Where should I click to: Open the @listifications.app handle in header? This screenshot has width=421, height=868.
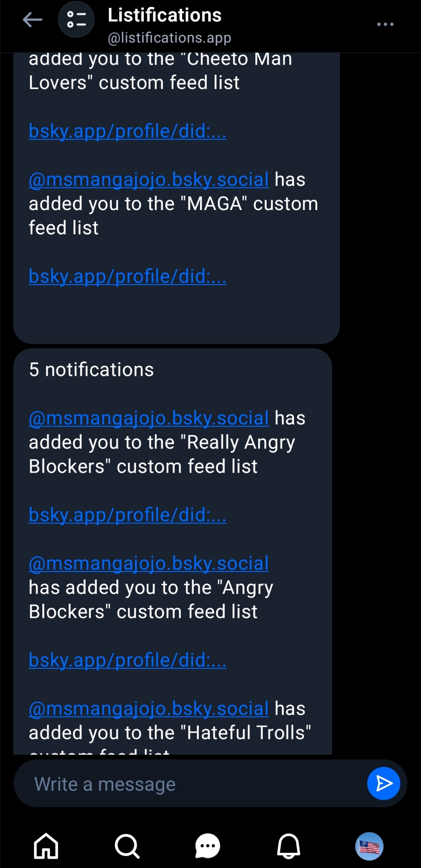[x=169, y=38]
